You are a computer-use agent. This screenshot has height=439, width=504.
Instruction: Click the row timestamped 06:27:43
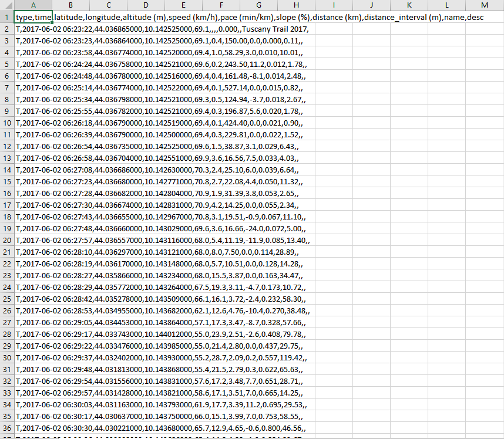[x=161, y=217]
